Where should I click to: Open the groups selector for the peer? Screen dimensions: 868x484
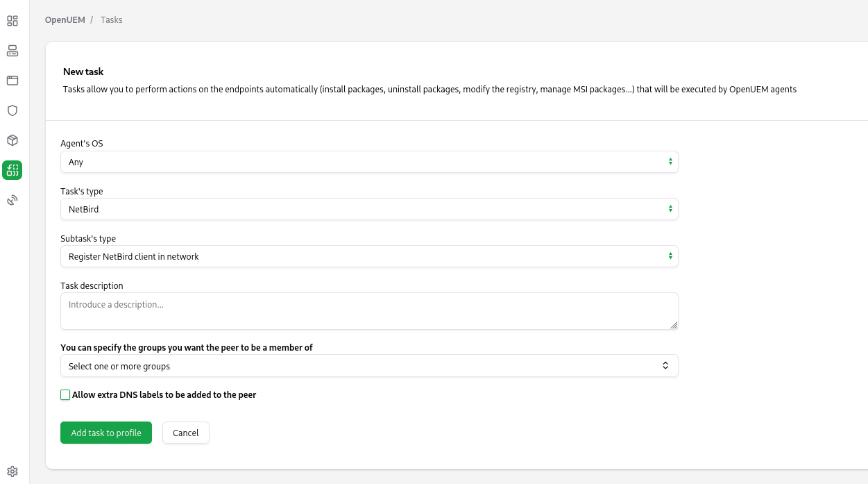pyautogui.click(x=369, y=365)
